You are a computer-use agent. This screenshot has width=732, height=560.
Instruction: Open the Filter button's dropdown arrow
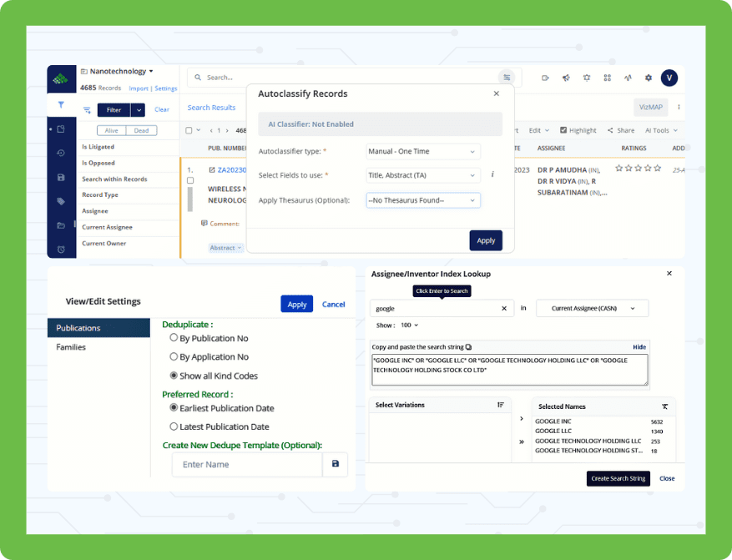(139, 110)
